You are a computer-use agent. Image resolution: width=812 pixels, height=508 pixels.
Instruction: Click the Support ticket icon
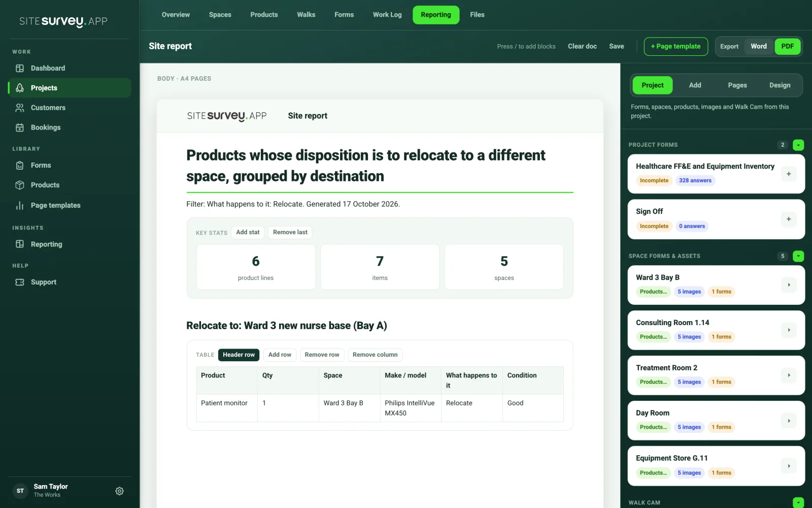coord(20,282)
